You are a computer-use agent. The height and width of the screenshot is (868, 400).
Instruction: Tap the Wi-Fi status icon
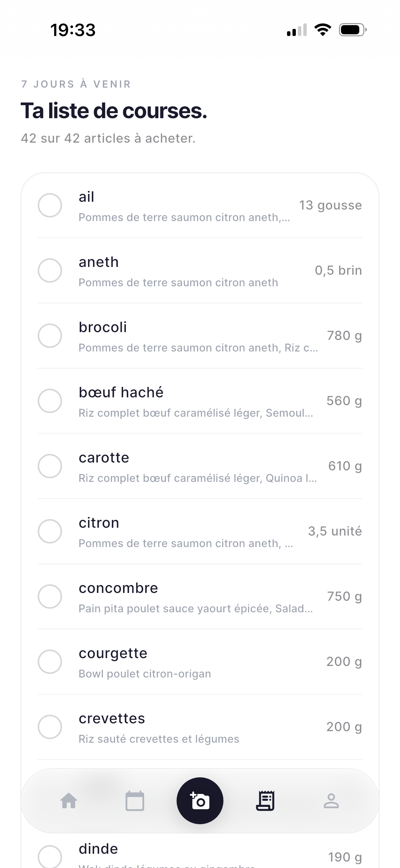point(323,30)
